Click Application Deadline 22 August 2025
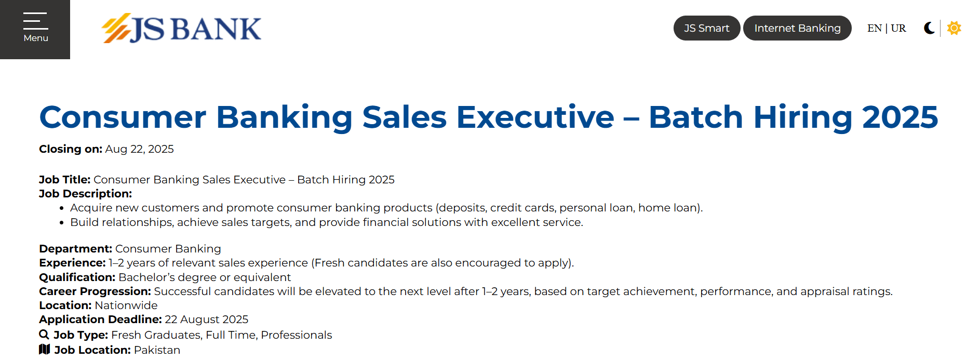Image resolution: width=980 pixels, height=360 pixels. click(x=206, y=319)
